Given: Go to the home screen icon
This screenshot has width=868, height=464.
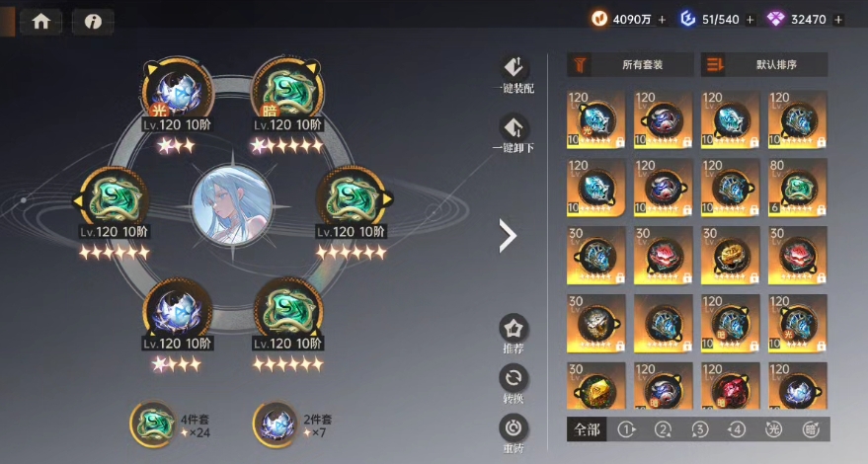Looking at the screenshot, I should coord(40,22).
